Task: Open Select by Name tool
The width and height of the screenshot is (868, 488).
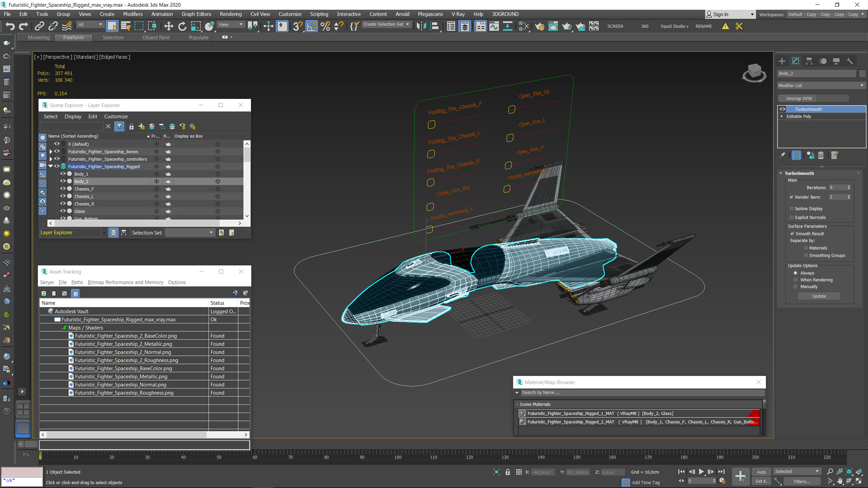Action: tap(126, 26)
